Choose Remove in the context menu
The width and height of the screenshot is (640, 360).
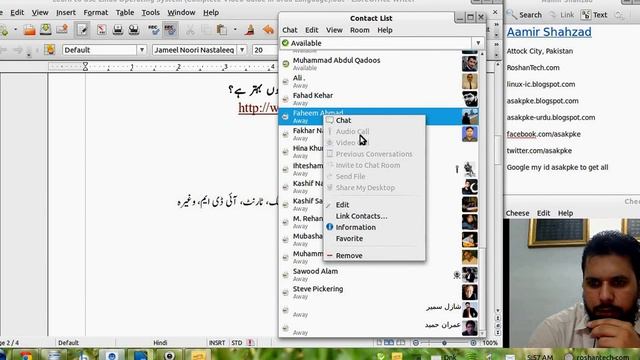point(374,256)
